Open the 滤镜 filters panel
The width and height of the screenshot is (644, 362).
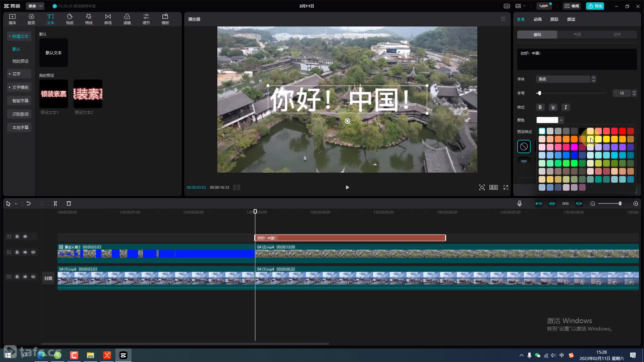click(127, 19)
